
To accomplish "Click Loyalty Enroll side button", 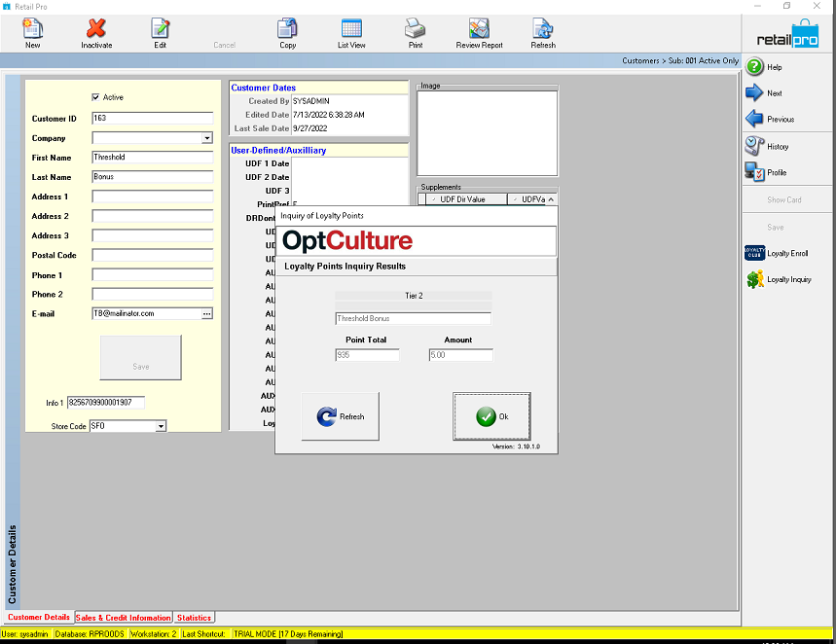I will coord(777,253).
